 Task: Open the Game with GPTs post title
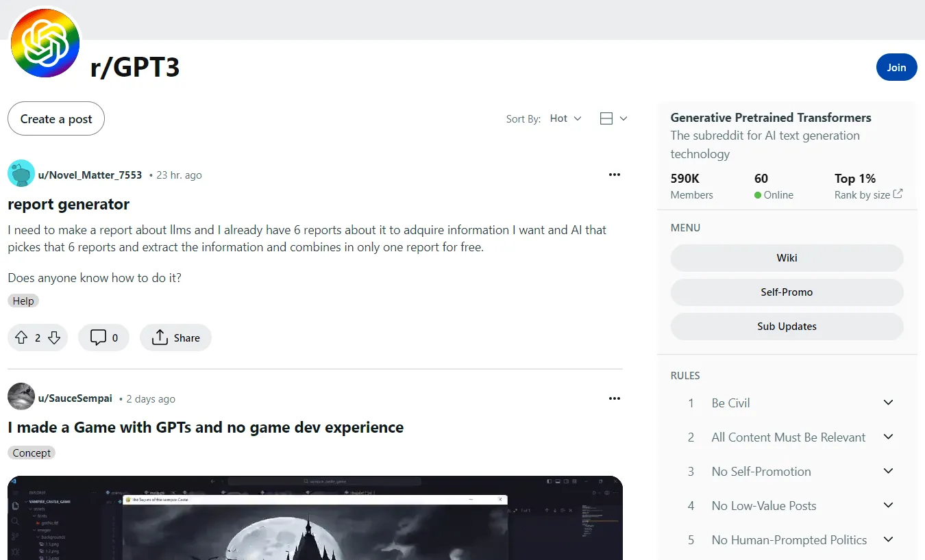click(206, 427)
